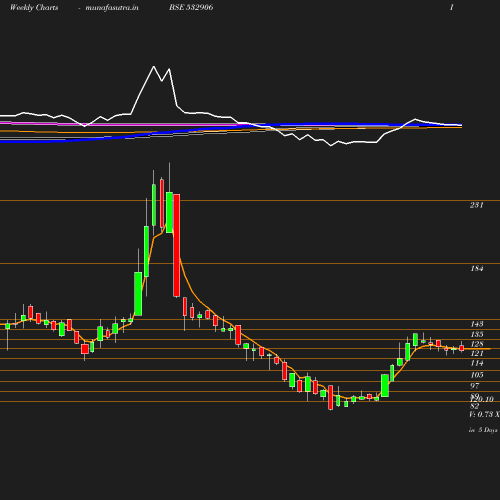This screenshot has width=500, height=500.
Task: Click the large green candle below 184 level
Action: [x=138, y=294]
